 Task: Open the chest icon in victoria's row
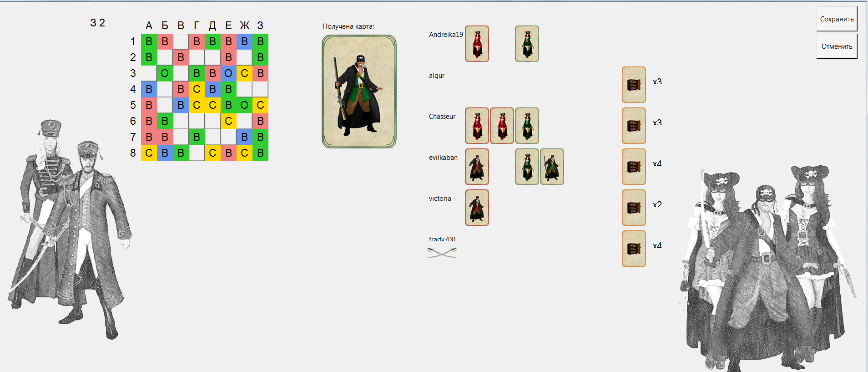pos(634,208)
